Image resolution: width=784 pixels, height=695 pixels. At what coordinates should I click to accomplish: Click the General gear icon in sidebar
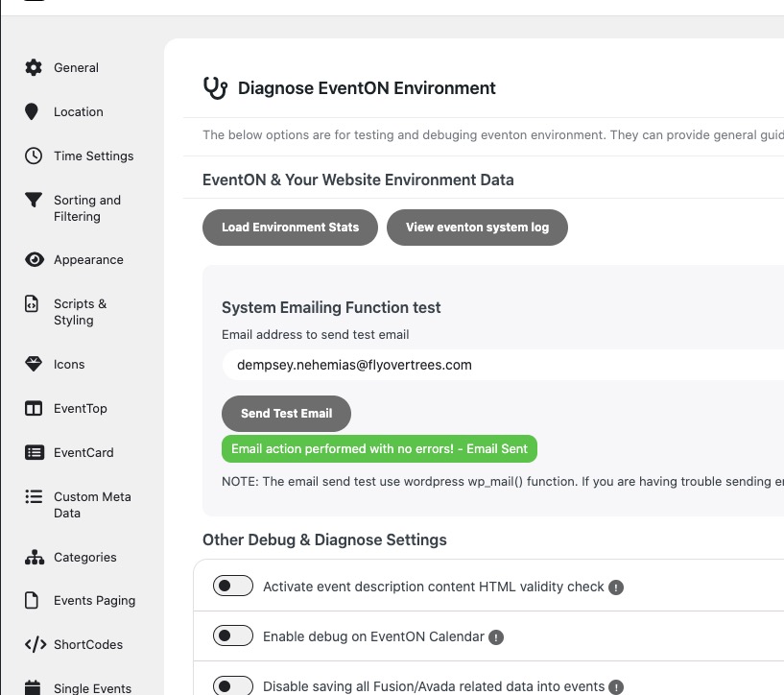click(x=34, y=67)
